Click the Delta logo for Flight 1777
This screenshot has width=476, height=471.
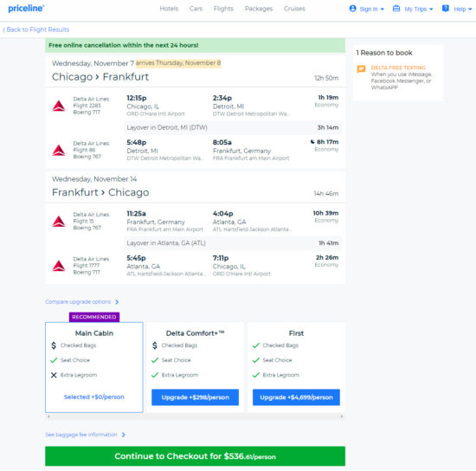[59, 266]
